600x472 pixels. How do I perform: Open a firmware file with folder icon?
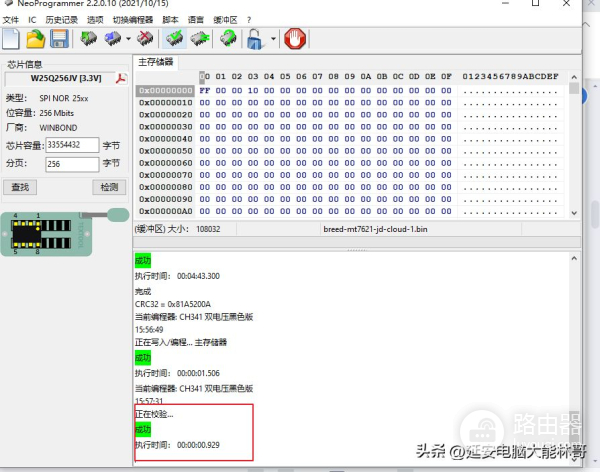pyautogui.click(x=36, y=39)
